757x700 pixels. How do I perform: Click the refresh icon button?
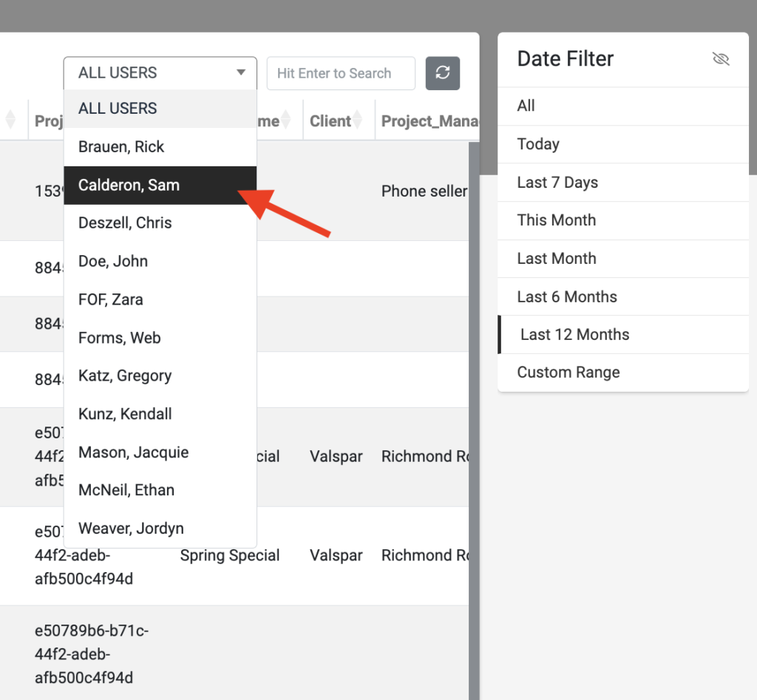point(442,73)
